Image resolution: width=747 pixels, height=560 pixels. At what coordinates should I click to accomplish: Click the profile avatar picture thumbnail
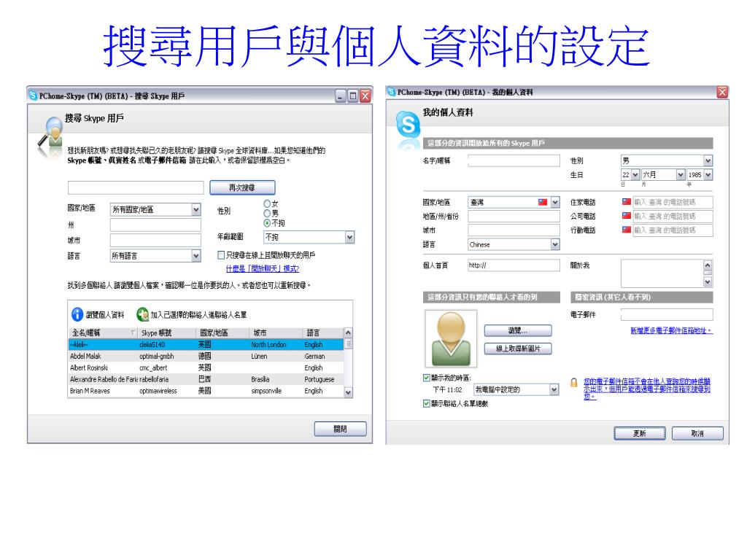point(451,338)
